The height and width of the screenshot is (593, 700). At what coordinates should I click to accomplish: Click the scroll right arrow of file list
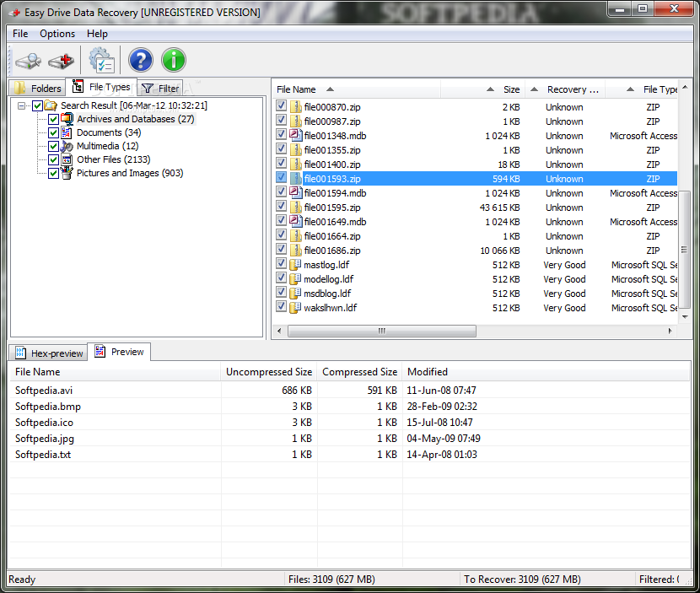coord(670,331)
